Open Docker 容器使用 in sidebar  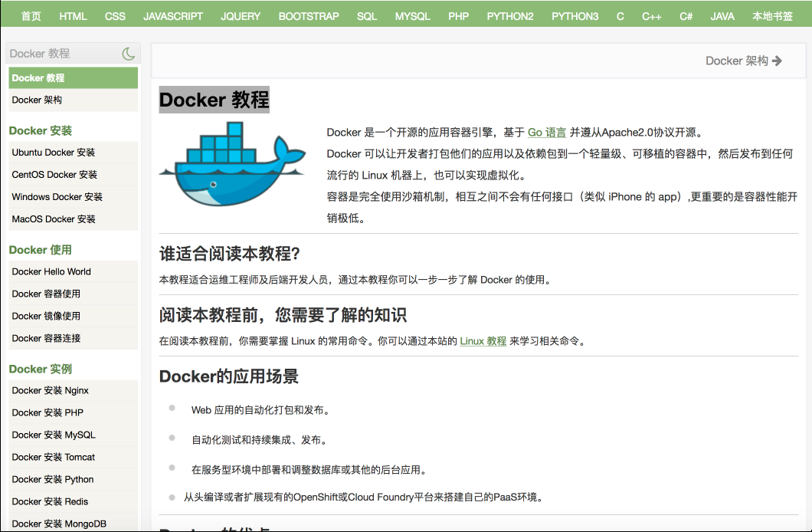click(73, 294)
